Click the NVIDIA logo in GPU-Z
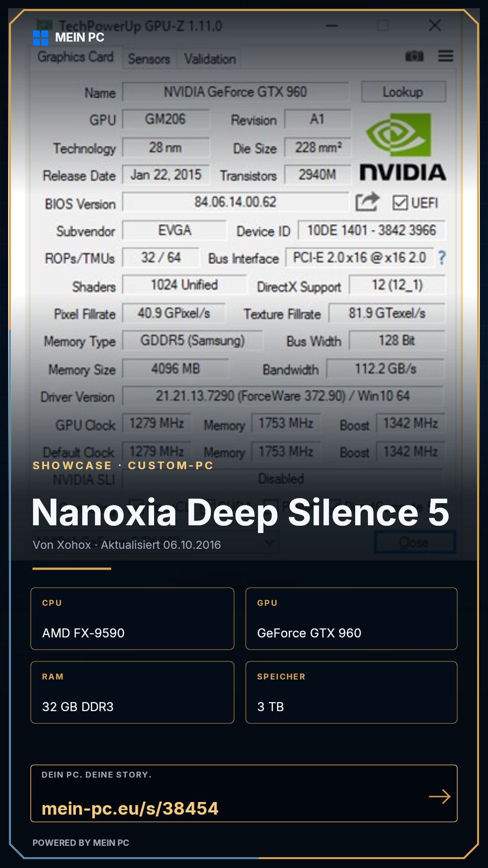This screenshot has height=868, width=488. point(403,147)
